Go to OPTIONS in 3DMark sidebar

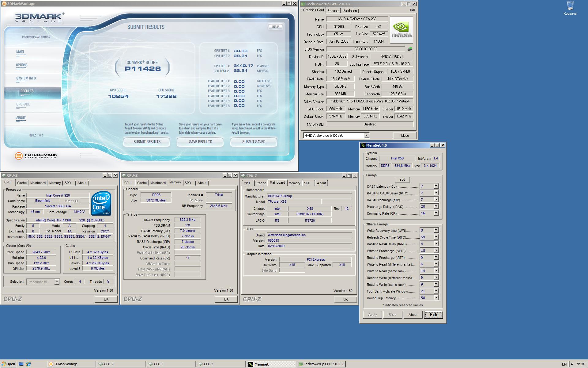[22, 65]
